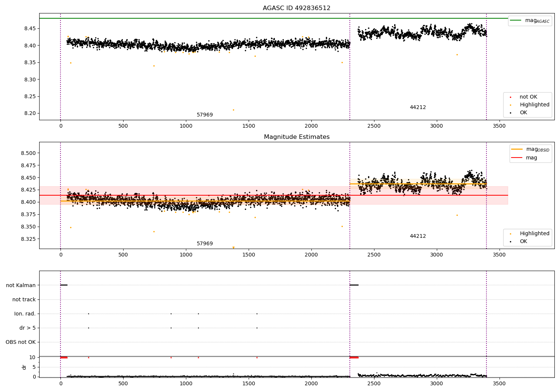Click 44212 label in Magnitude Estimates plot
The image size is (560, 392).
pyautogui.click(x=418, y=236)
